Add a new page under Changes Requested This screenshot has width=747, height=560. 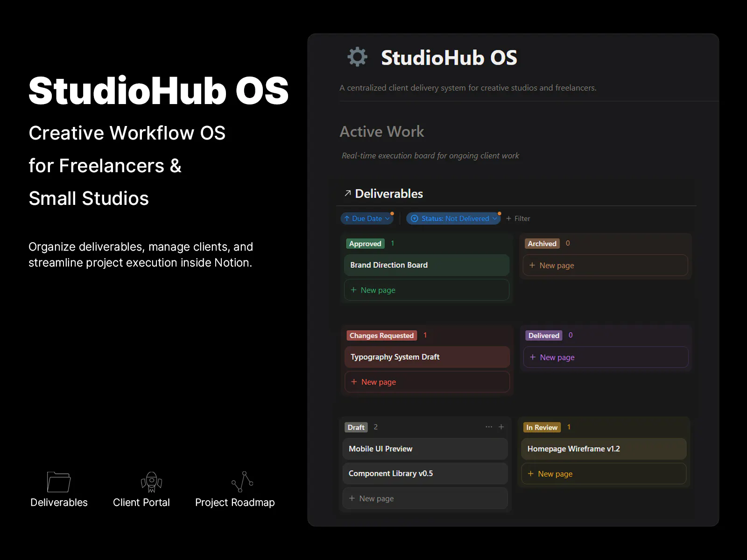(x=427, y=382)
